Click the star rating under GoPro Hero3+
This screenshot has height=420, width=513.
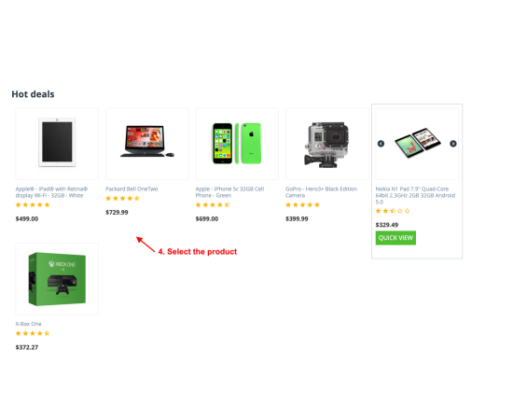click(302, 205)
